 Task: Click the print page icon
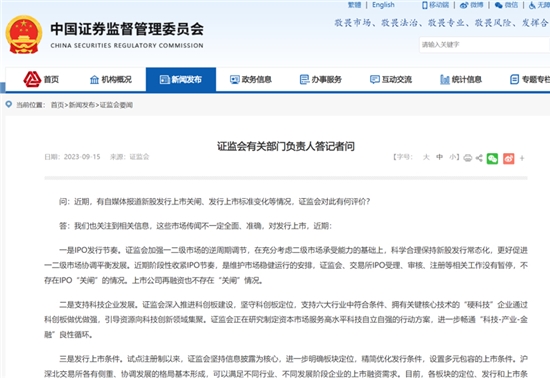coord(468,158)
